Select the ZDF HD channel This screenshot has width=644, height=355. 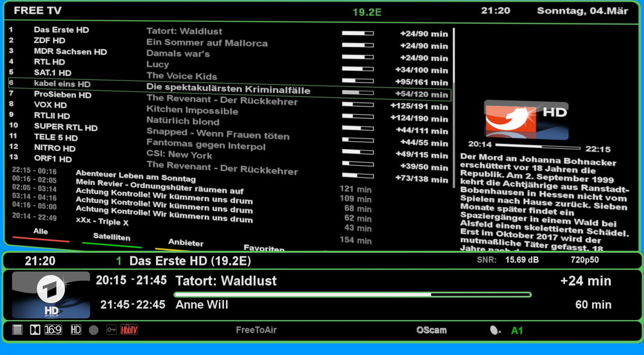tap(50, 40)
